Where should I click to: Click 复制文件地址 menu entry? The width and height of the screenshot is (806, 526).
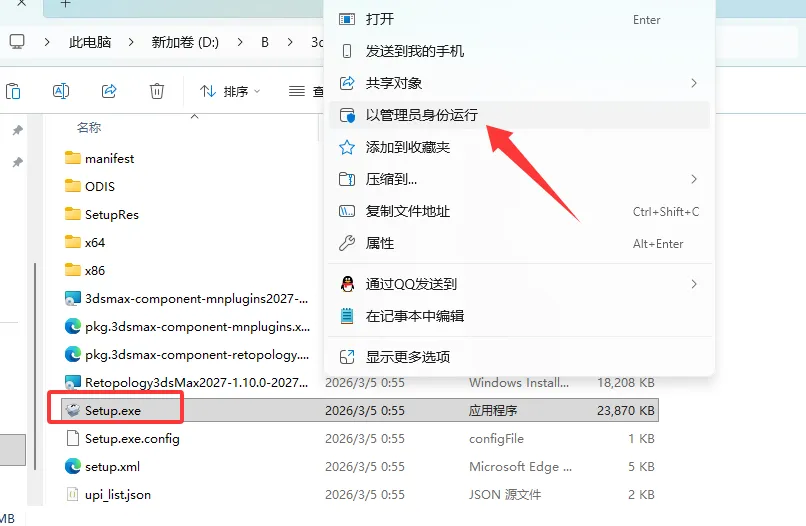pos(519,211)
